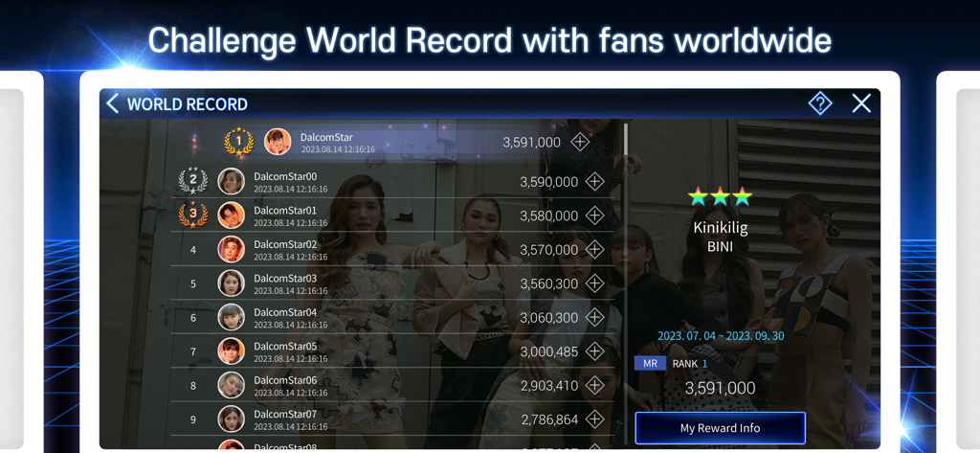
Task: Click the WORLD RECORD header title
Action: 188,103
